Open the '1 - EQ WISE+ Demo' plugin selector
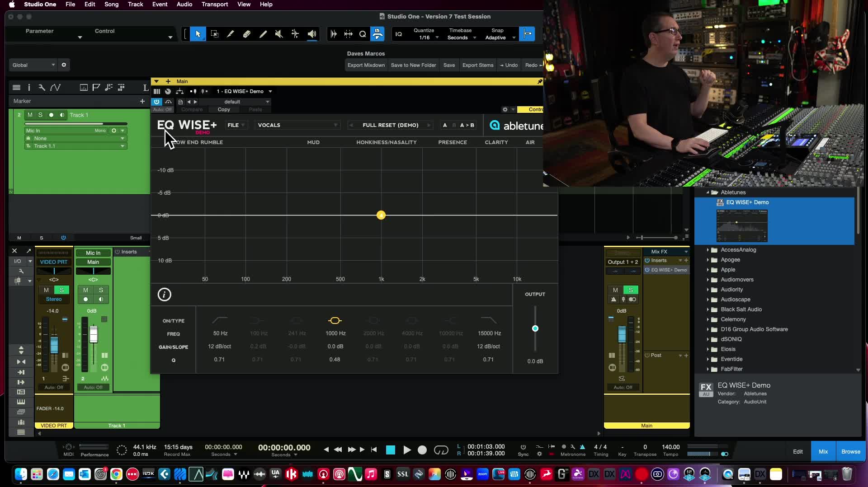Image resolution: width=868 pixels, height=487 pixels. [244, 91]
